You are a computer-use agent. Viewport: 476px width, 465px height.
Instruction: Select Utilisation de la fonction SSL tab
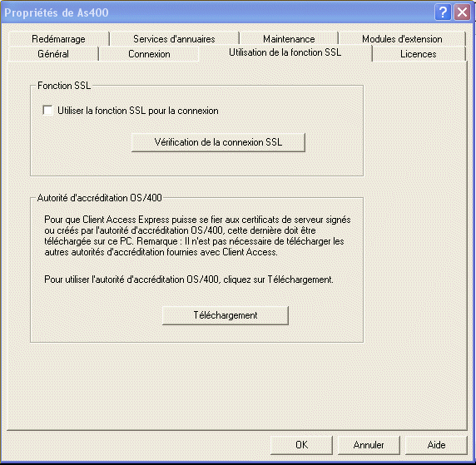[x=285, y=52]
